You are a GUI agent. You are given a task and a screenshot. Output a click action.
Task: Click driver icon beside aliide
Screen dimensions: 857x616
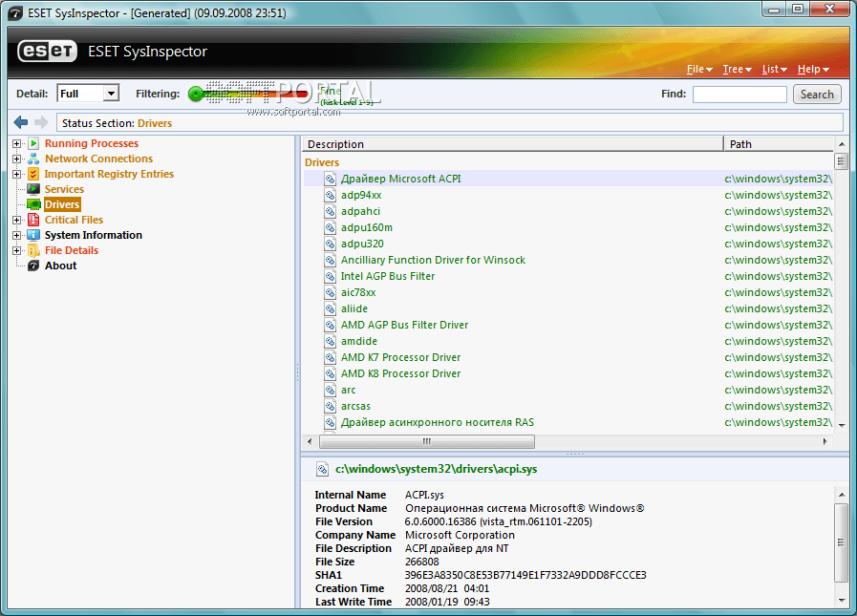331,308
